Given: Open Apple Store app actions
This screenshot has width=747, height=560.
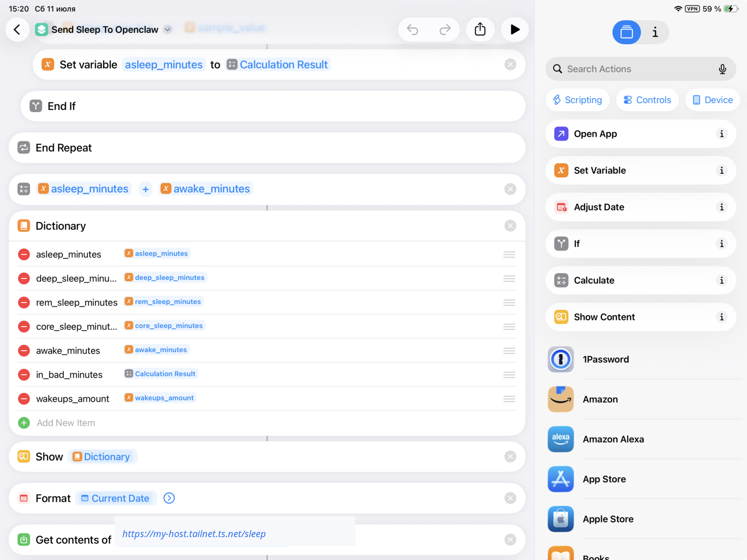Looking at the screenshot, I should coord(643,519).
